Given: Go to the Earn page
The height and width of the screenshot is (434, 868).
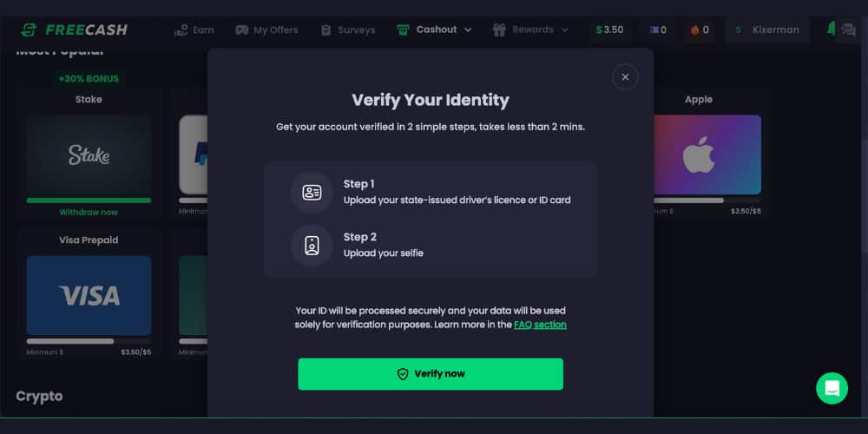Looking at the screenshot, I should pyautogui.click(x=194, y=30).
